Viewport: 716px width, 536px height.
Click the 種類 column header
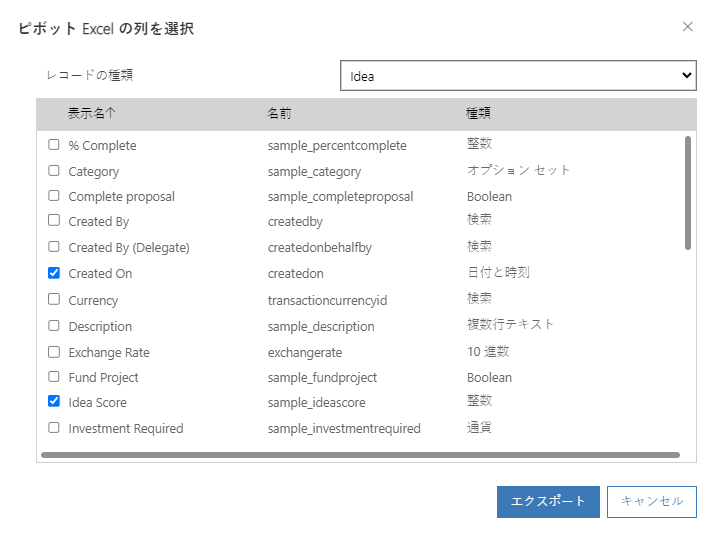click(478, 113)
